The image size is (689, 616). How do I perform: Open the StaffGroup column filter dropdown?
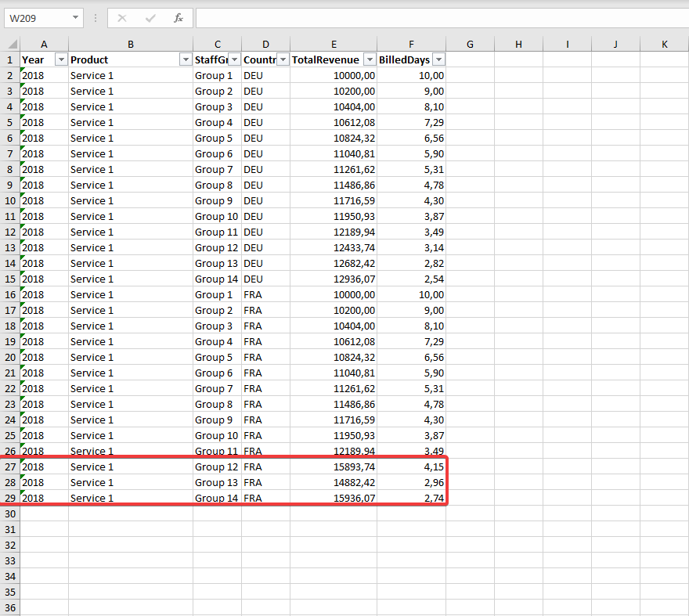click(233, 60)
